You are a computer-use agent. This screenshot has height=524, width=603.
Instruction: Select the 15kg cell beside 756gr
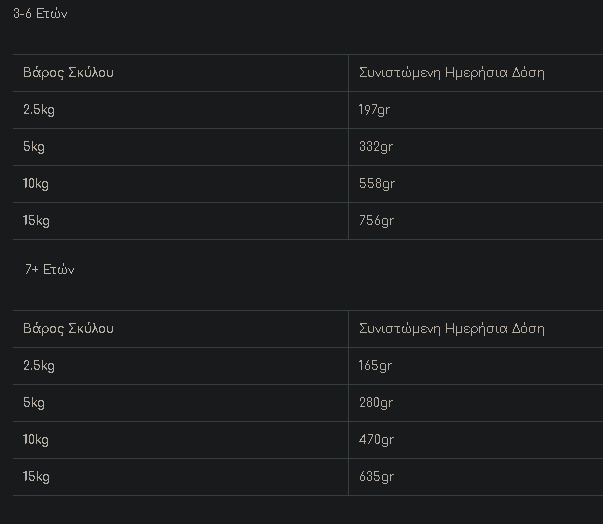coord(36,221)
